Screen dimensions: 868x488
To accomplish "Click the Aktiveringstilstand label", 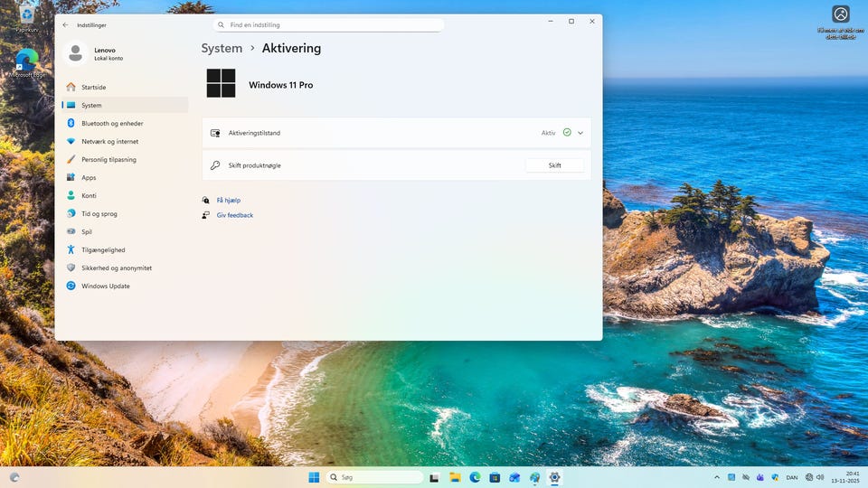I will click(254, 133).
